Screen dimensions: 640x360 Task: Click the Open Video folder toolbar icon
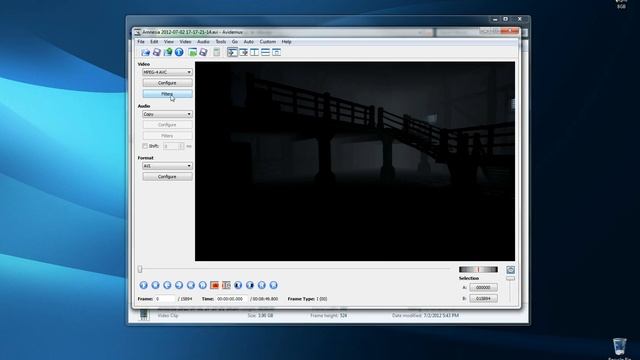[145, 52]
